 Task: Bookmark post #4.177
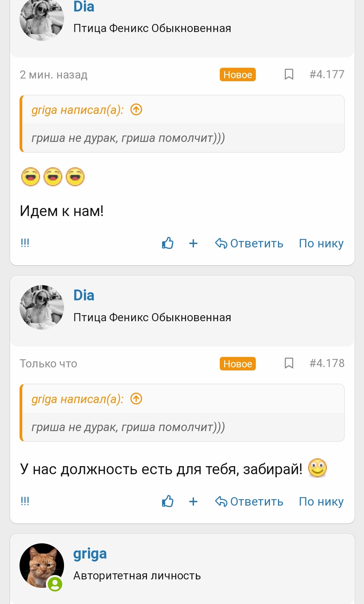point(289,74)
